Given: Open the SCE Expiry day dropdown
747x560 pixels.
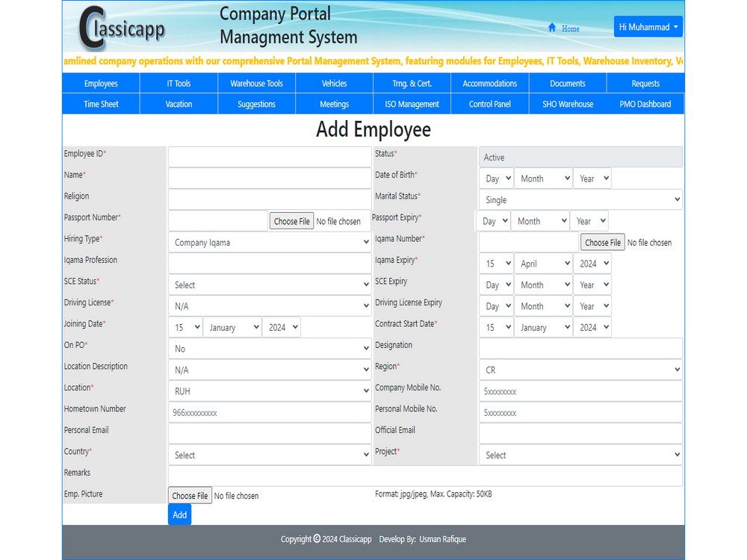Looking at the screenshot, I should tap(497, 284).
